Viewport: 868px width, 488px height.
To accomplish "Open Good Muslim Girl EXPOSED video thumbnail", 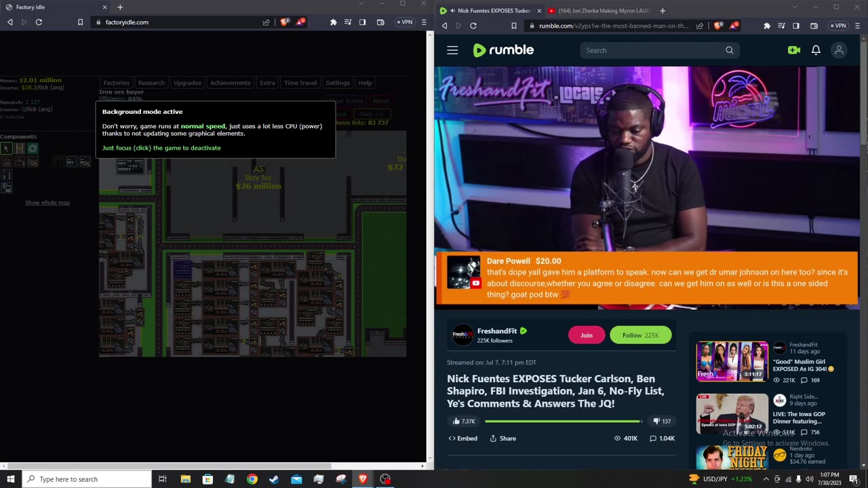I will (732, 362).
